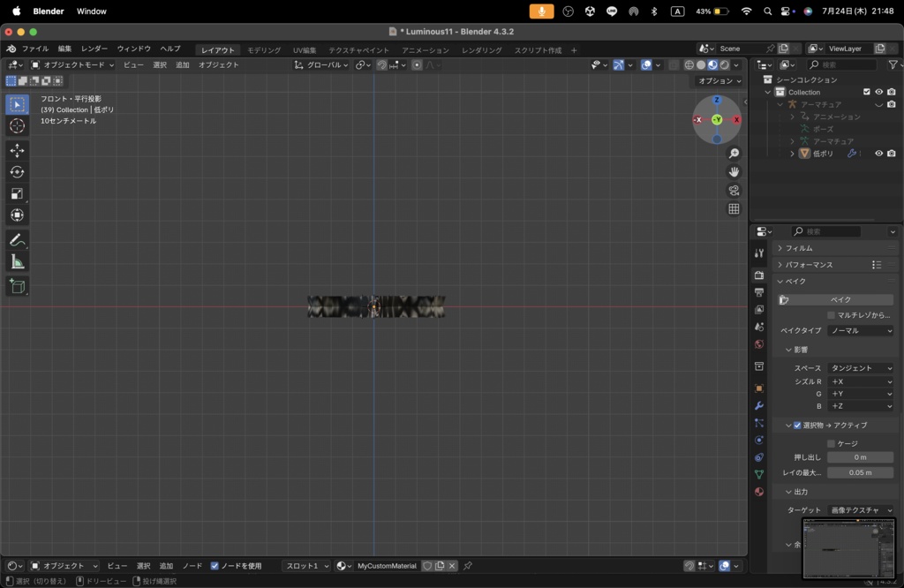
Task: Click the ベイク button
Action: pos(840,300)
